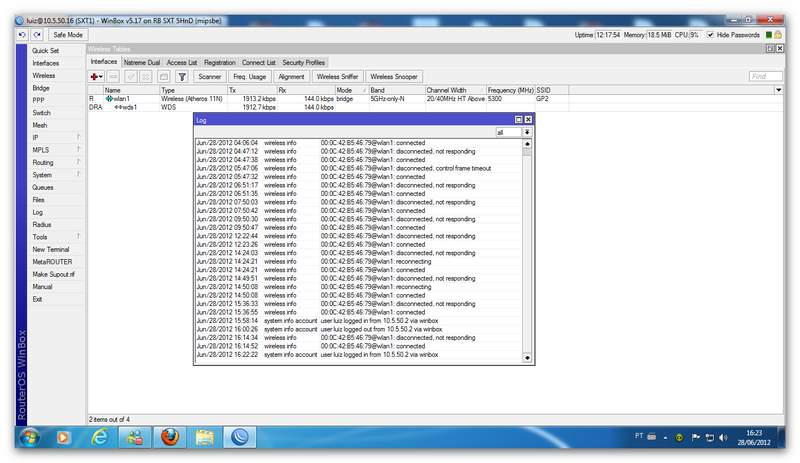The image size is (800, 463).
Task: Open the Security Profiles tab
Action: [304, 62]
